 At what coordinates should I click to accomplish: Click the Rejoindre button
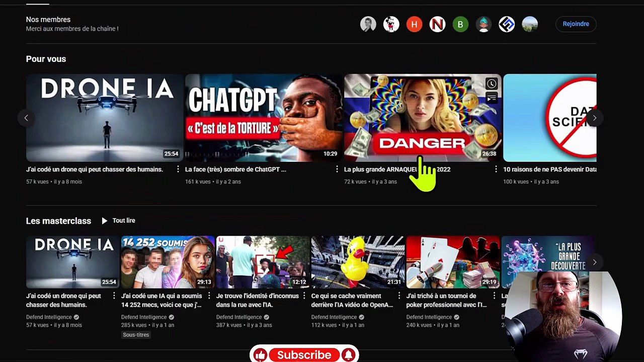pyautogui.click(x=576, y=24)
